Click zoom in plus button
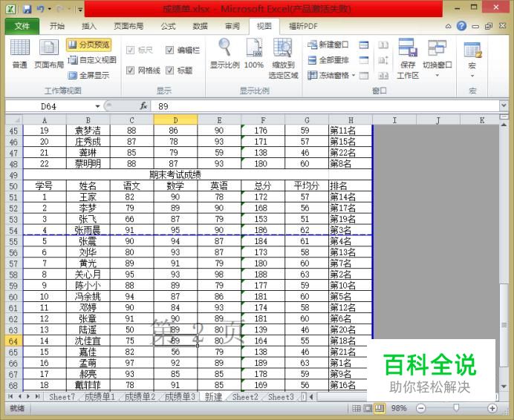This screenshot has height=420, width=514. [492, 408]
